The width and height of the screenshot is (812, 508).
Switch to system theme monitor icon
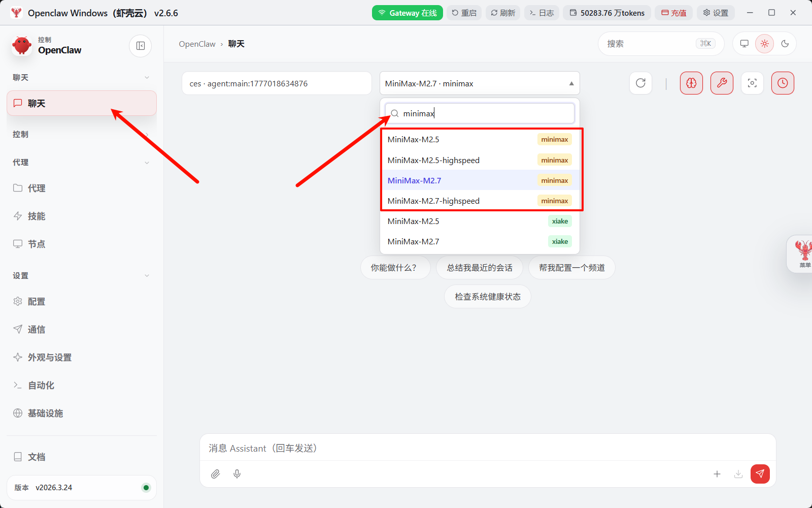coord(745,44)
